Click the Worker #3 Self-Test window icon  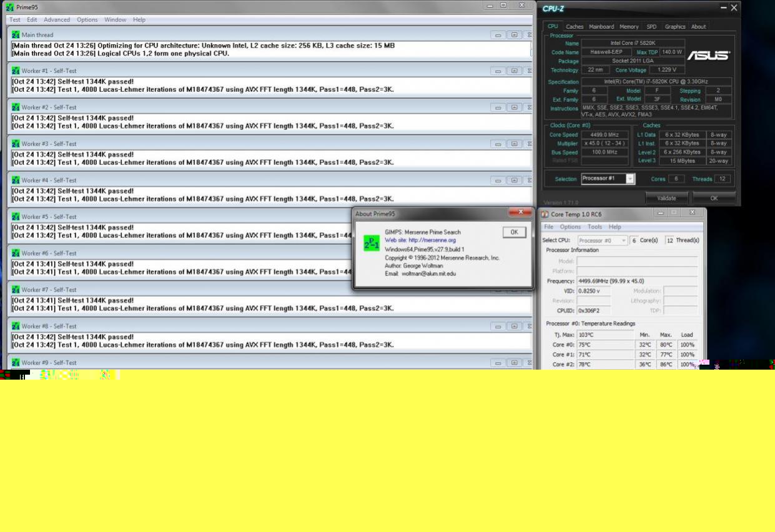16,144
